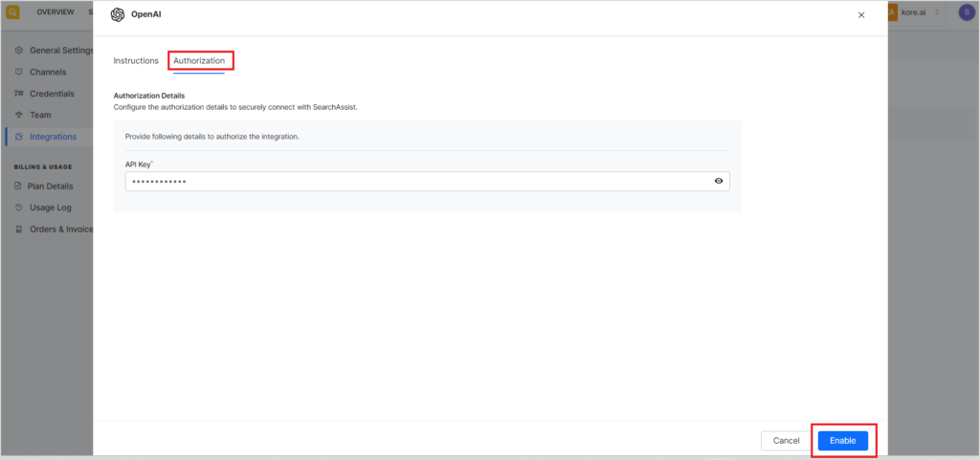Click the Credentials icon in sidebar

20,94
